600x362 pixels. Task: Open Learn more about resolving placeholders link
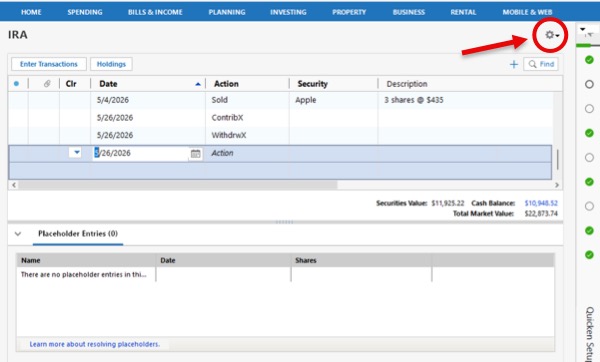(x=95, y=344)
